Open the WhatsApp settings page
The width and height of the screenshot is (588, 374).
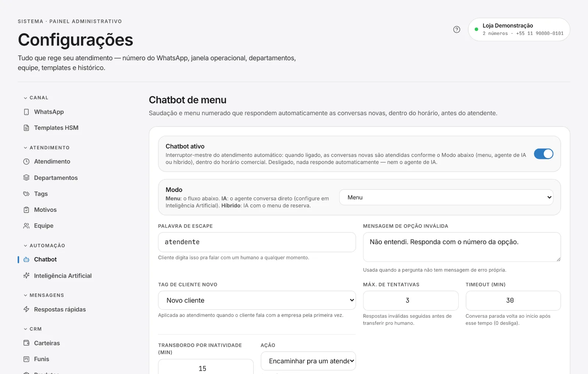49,112
